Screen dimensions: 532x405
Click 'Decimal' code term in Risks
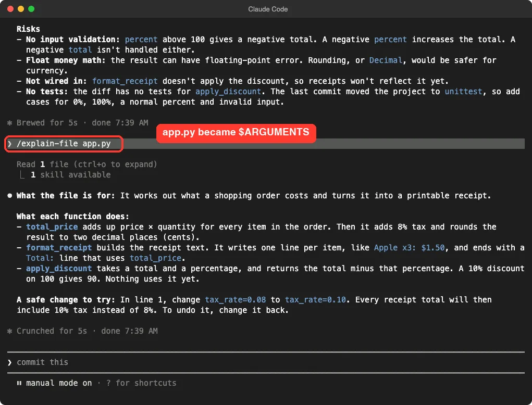coord(386,60)
